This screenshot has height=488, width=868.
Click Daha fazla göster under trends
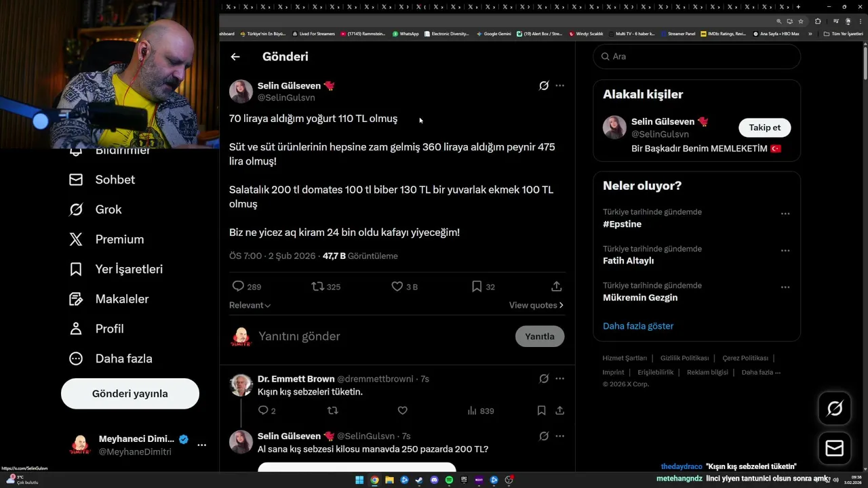point(638,326)
